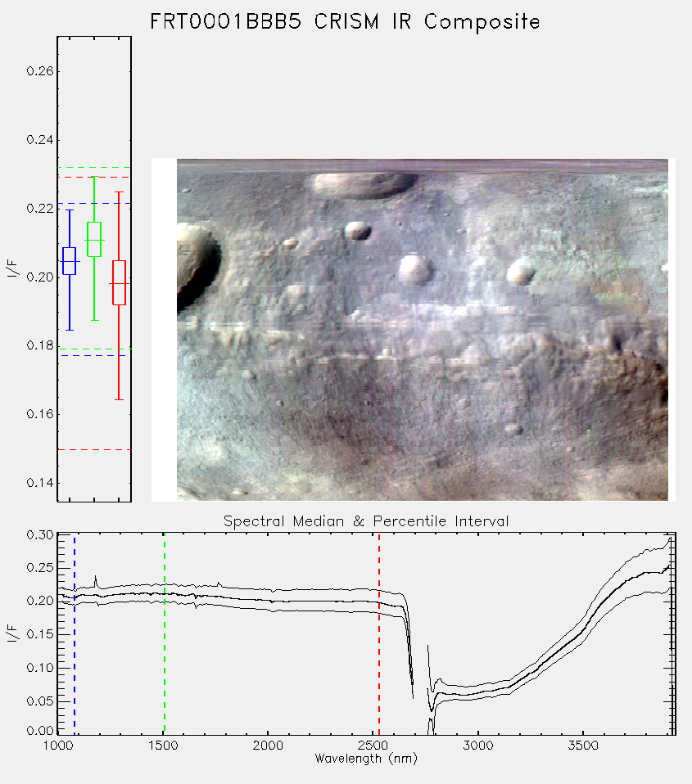Click the 0.26 tick label on box plot axis
The width and height of the screenshot is (692, 784).
(40, 71)
